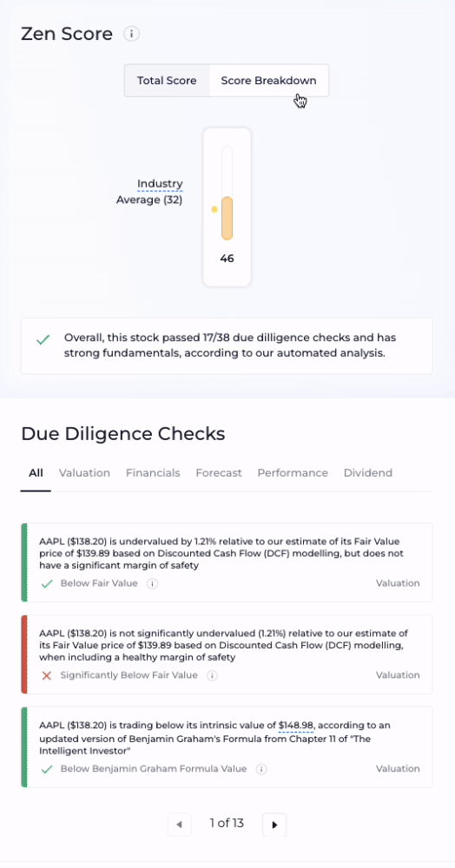This screenshot has width=455, height=868.
Task: Open the Valuation checks tab
Action: [84, 473]
